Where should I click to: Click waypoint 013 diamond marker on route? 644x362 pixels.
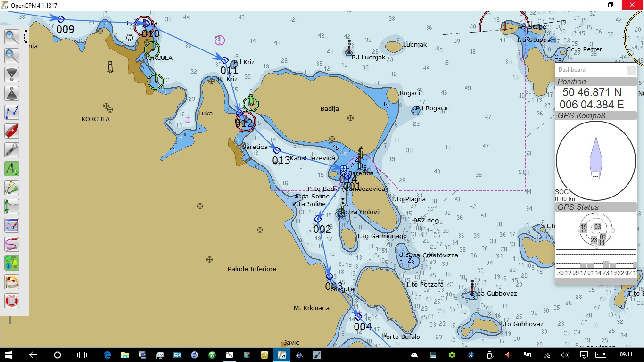(277, 150)
